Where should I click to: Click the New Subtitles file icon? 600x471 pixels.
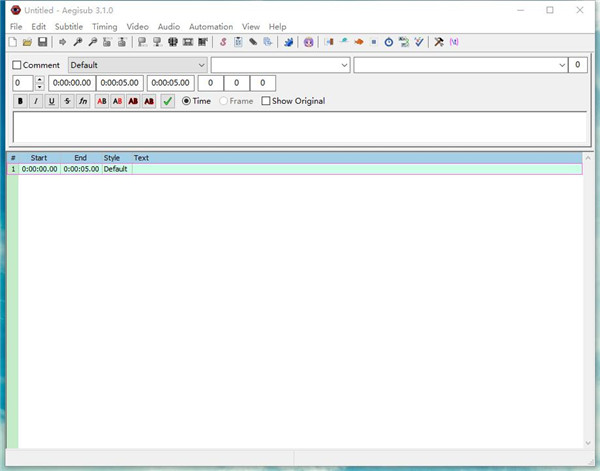(x=12, y=42)
